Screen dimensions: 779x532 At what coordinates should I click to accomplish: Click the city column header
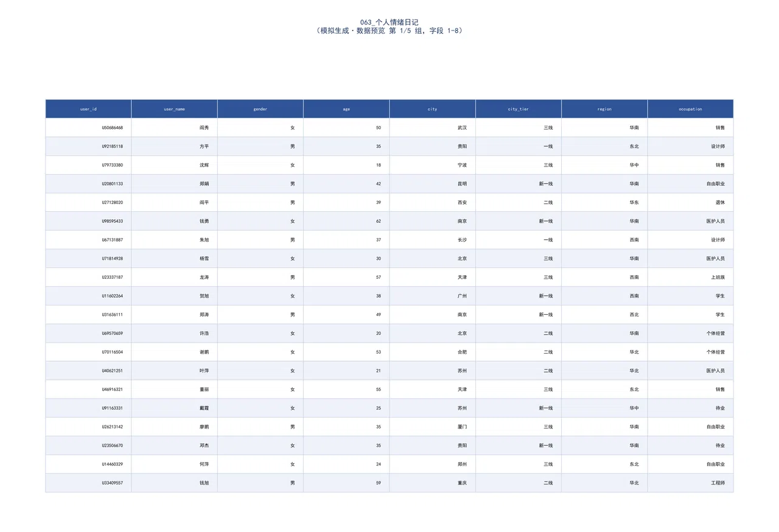[433, 109]
